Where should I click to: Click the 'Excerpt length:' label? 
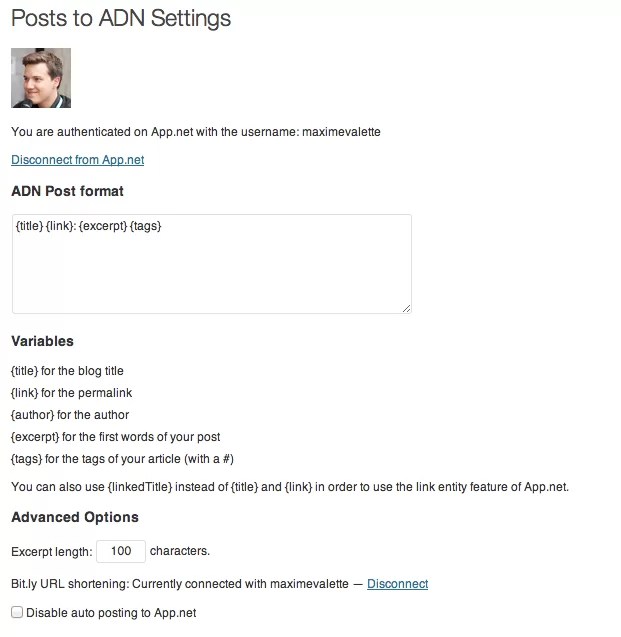tap(52, 551)
